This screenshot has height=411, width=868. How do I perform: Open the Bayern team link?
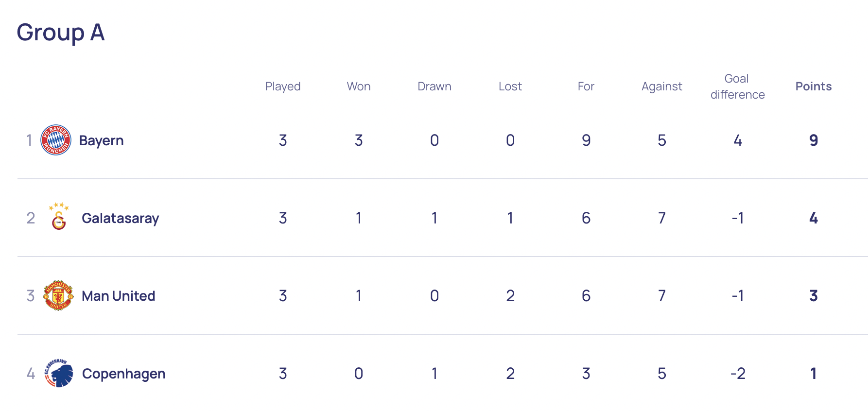[101, 140]
